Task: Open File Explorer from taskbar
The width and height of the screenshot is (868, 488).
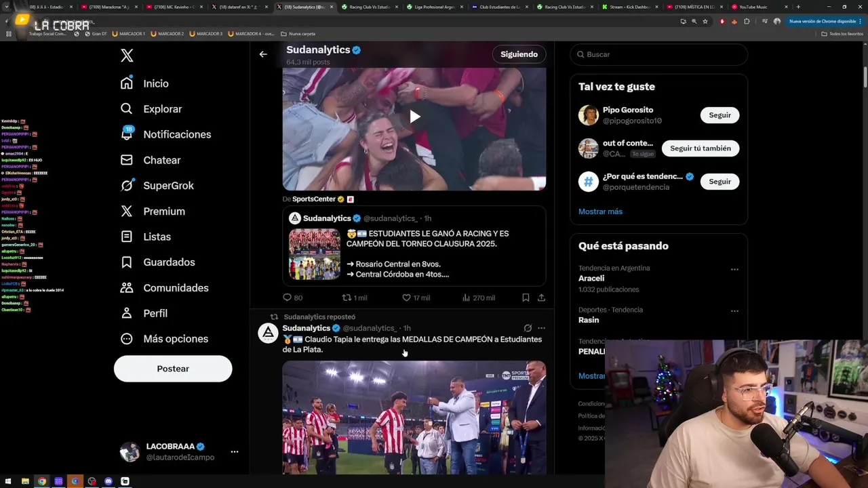Action: tap(25, 481)
